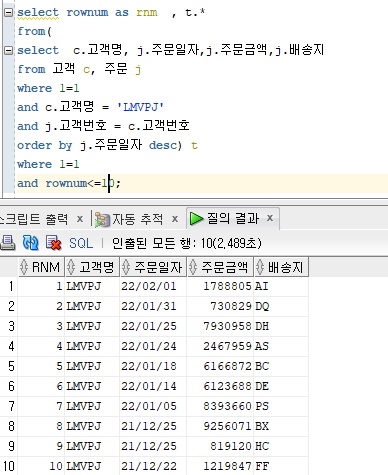Viewport: 388px width, 475px height.
Task: Close the 자동 추적 tab
Action: (x=175, y=219)
